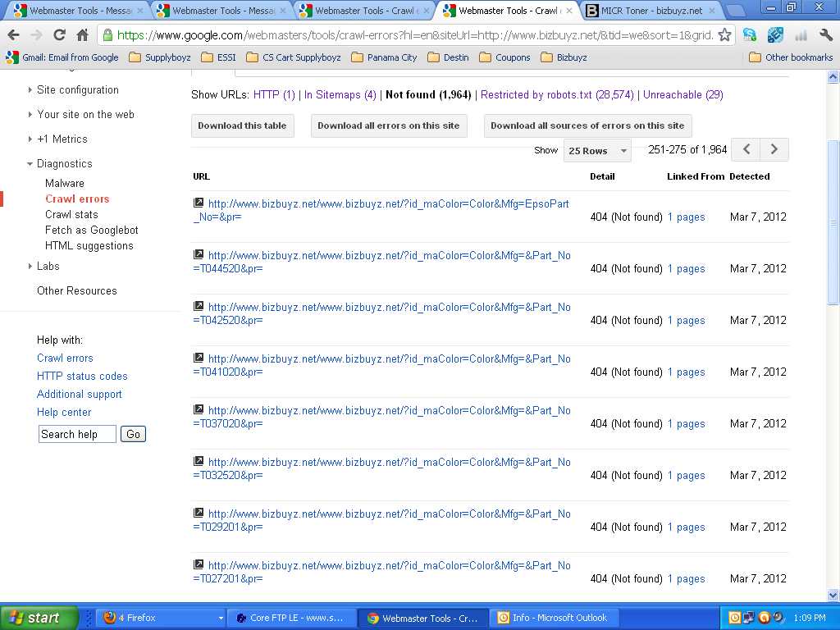Reload the page with the refresh icon

(x=59, y=35)
